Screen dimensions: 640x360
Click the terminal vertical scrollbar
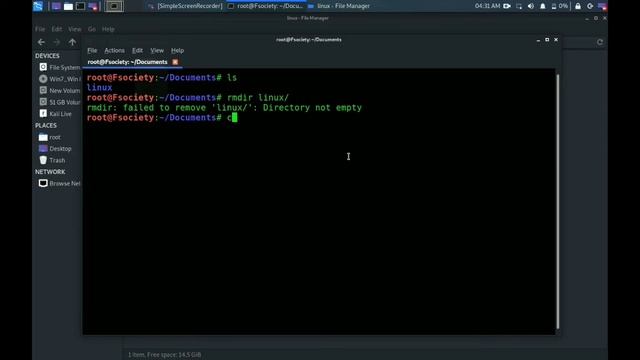click(558, 202)
